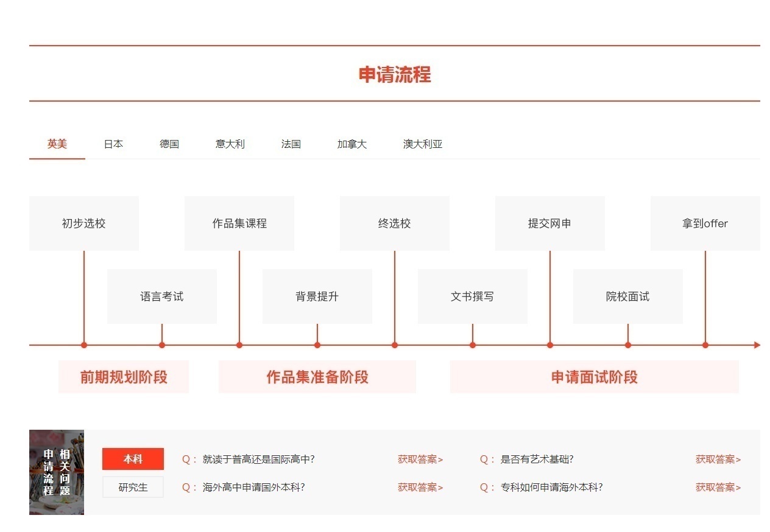The image size is (770, 532).
Task: Click the 申请流程相关问题 thumbnail image
Action: [x=57, y=472]
